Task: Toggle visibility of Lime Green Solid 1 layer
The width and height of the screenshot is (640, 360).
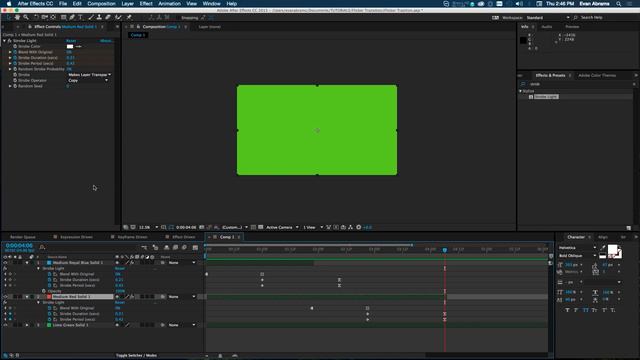Action: [x=5, y=325]
